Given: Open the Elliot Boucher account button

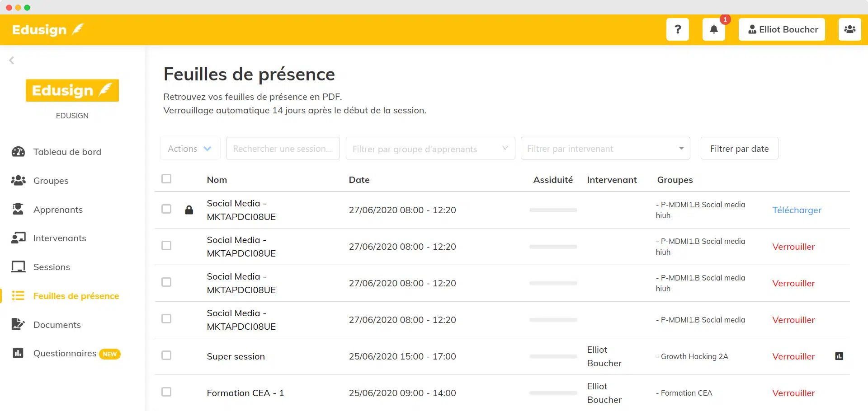Looking at the screenshot, I should (782, 29).
